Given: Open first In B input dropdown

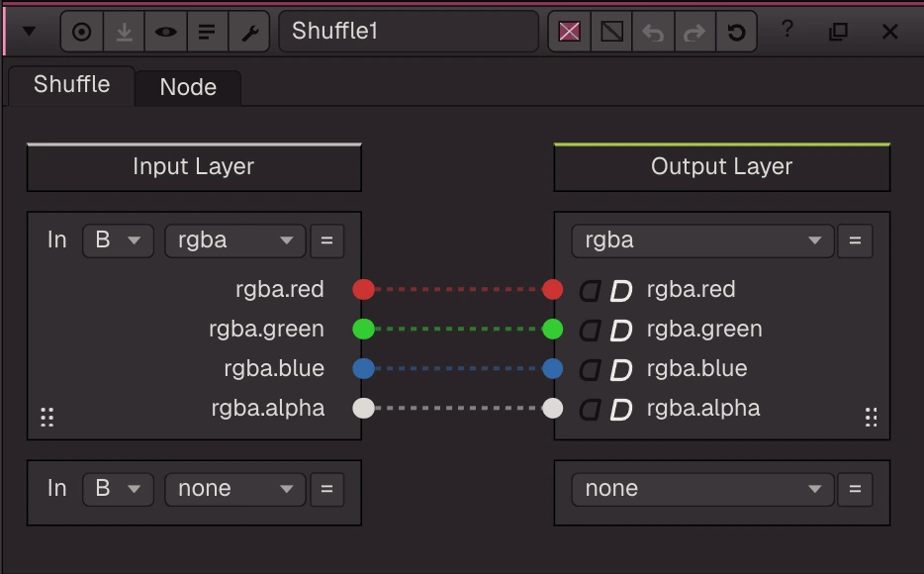Looking at the screenshot, I should point(118,240).
